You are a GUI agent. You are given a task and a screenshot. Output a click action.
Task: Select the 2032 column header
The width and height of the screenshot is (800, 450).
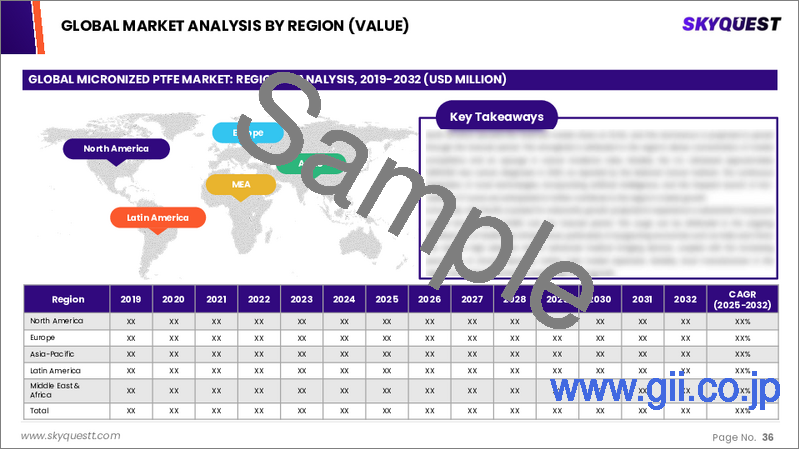click(x=685, y=299)
